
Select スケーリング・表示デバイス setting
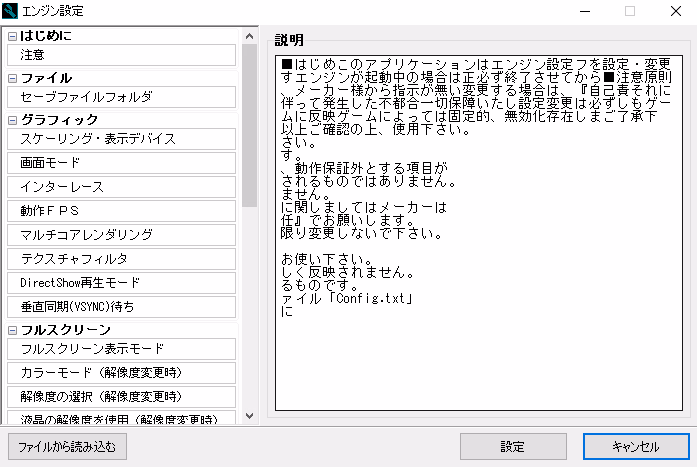coord(121,139)
